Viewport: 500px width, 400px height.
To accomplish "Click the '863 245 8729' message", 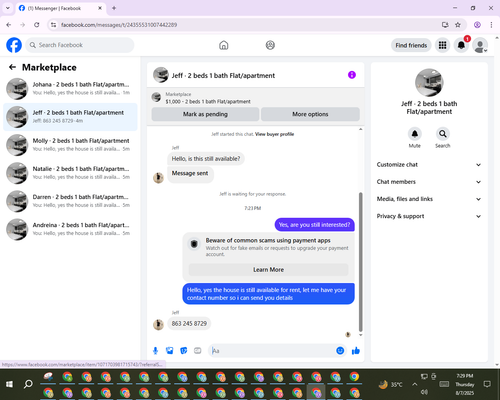I will [x=189, y=324].
